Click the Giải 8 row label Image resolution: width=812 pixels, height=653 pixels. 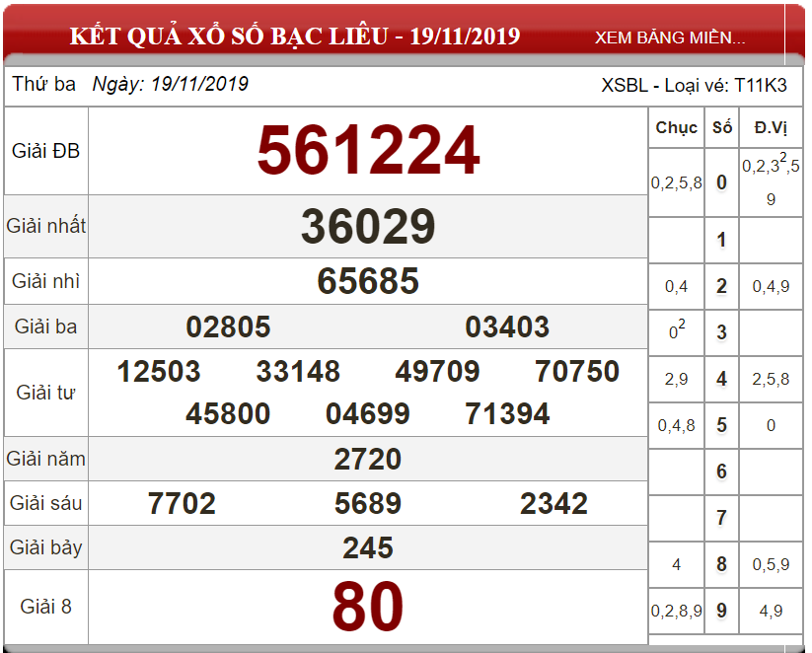[x=46, y=607]
